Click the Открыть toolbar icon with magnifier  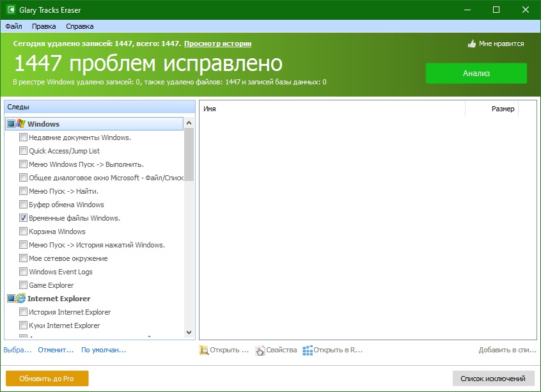click(x=204, y=350)
